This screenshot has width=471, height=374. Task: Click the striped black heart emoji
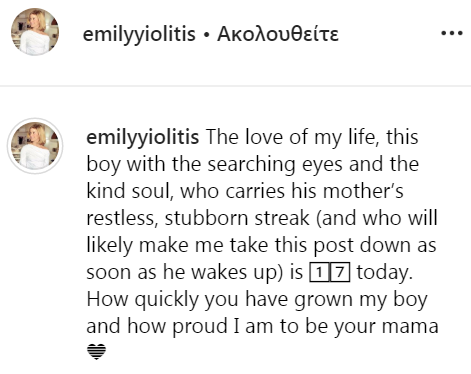point(96,352)
